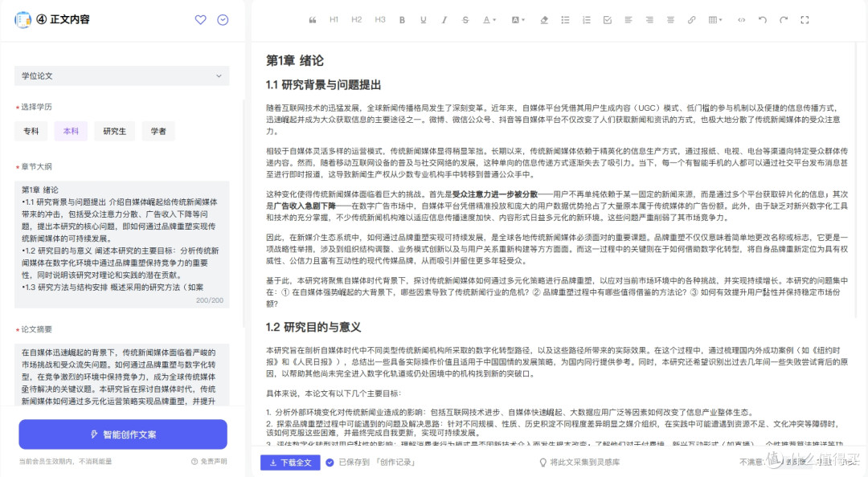Toggle bold formatting
This screenshot has width=868, height=477.
click(403, 20)
